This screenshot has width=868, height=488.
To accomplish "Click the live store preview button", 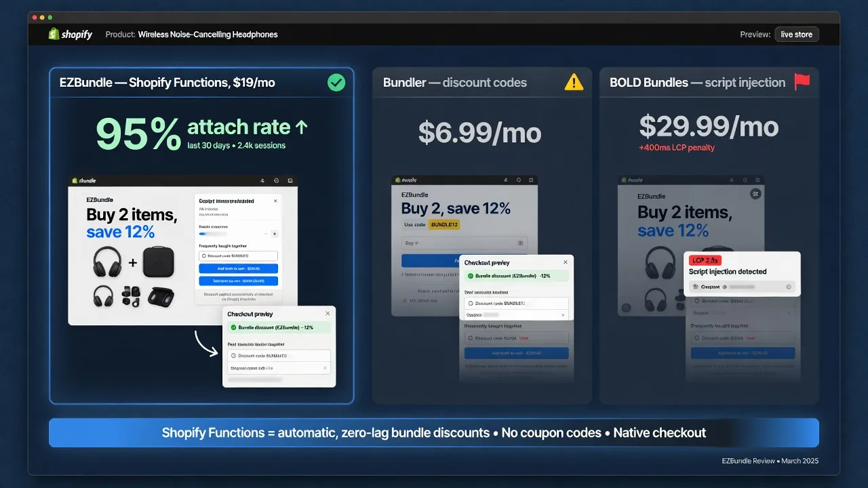I will click(797, 35).
